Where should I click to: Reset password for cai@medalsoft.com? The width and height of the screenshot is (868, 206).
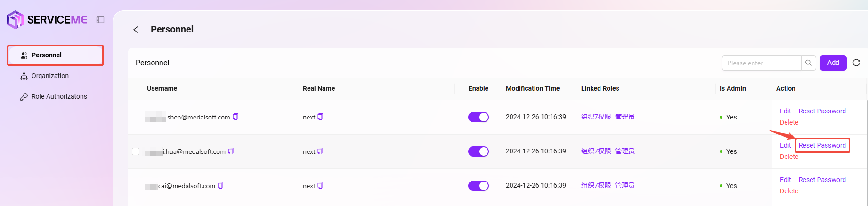coord(822,180)
